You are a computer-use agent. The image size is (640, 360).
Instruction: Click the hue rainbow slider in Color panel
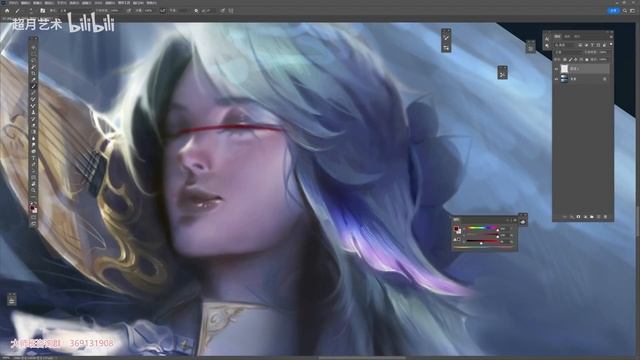[x=482, y=228]
